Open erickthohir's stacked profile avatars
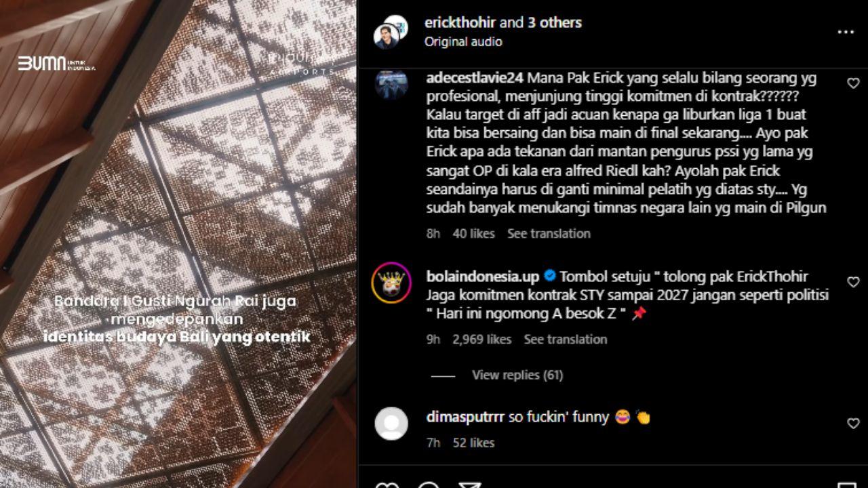 point(391,32)
